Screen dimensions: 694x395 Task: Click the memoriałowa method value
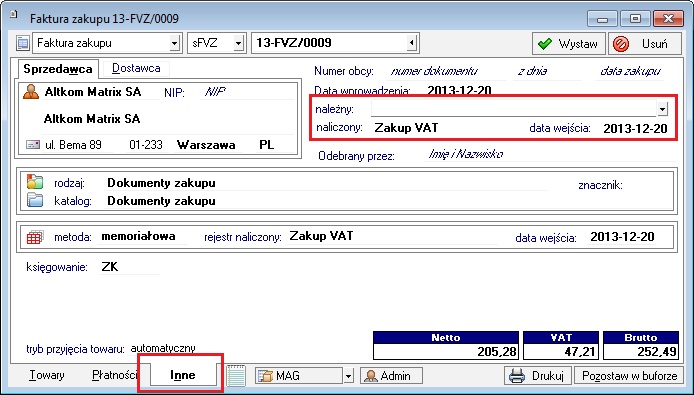(138, 236)
